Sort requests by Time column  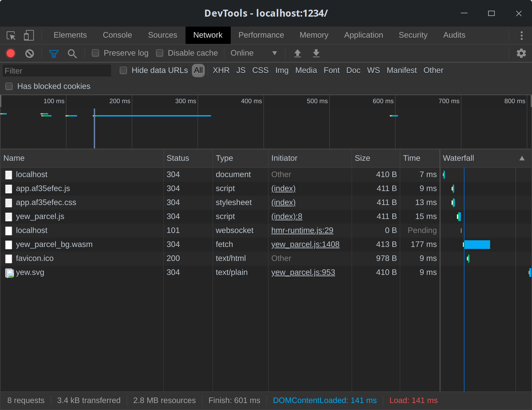420,158
